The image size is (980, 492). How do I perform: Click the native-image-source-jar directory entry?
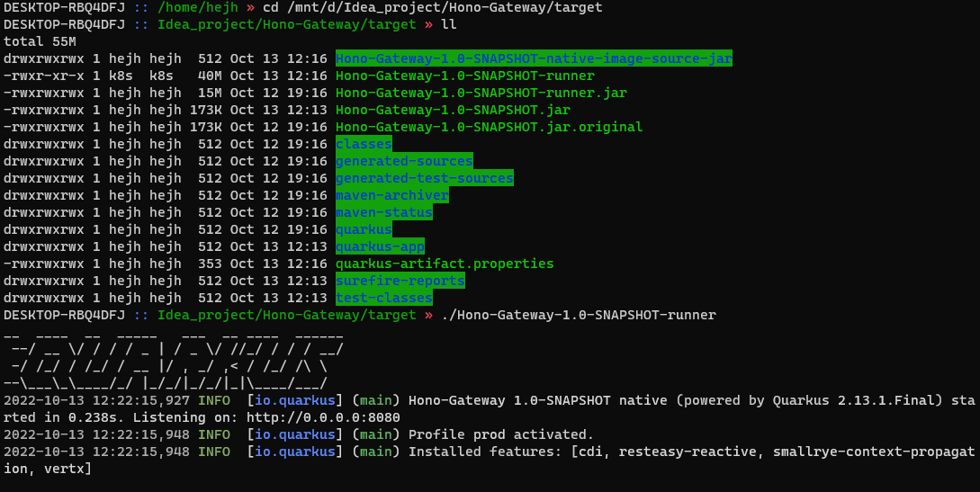534,59
